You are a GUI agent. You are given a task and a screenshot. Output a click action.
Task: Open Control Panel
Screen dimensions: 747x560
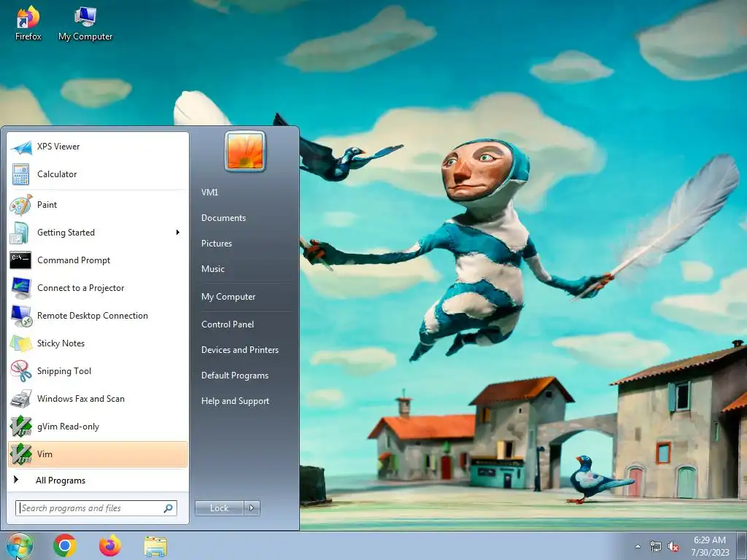click(228, 324)
